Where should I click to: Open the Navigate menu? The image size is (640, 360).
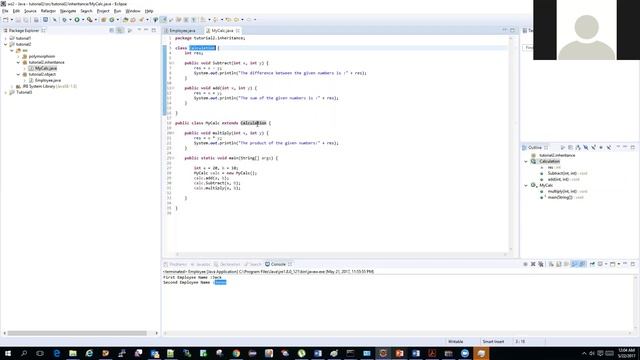tap(68, 11)
